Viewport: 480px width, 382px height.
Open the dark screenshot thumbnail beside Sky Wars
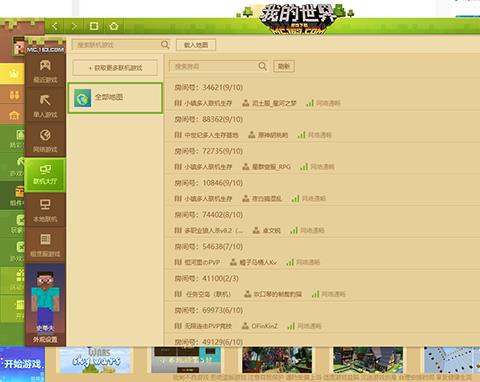click(x=186, y=360)
